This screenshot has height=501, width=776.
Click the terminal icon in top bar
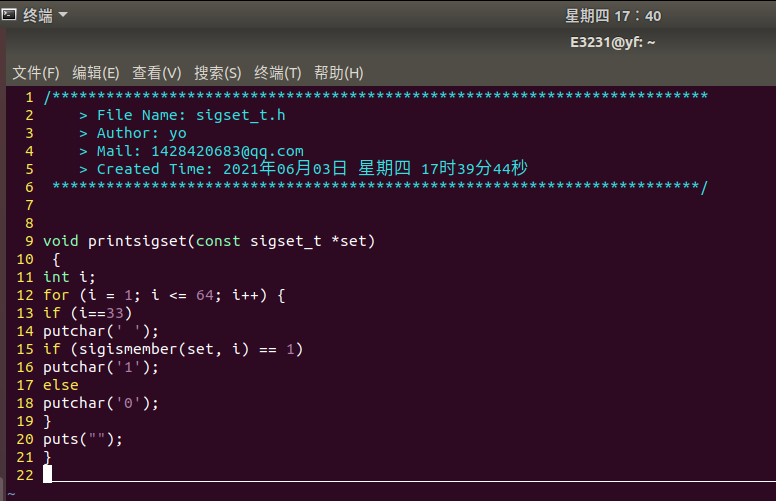9,14
